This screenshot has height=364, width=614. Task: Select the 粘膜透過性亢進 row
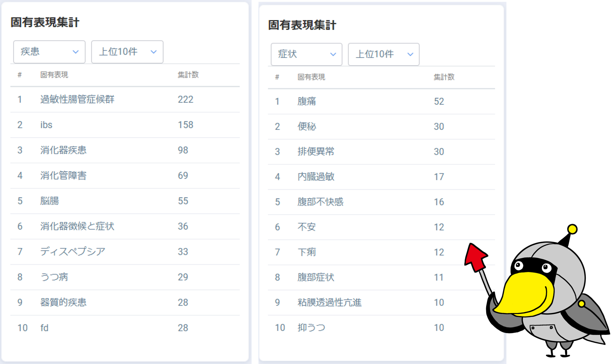click(x=329, y=303)
